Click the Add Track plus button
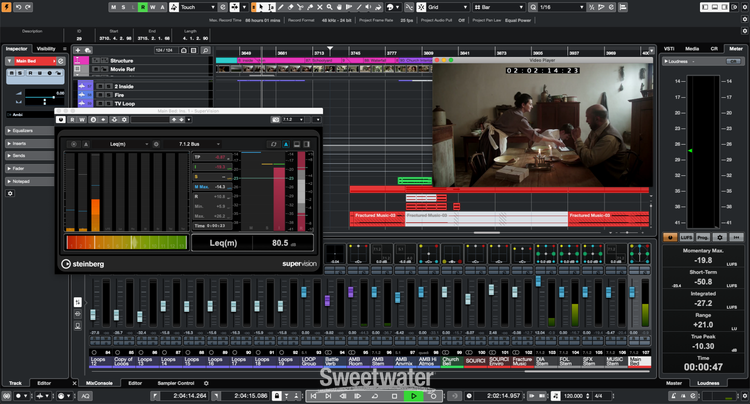Image resolution: width=750 pixels, height=404 pixels. click(x=78, y=50)
